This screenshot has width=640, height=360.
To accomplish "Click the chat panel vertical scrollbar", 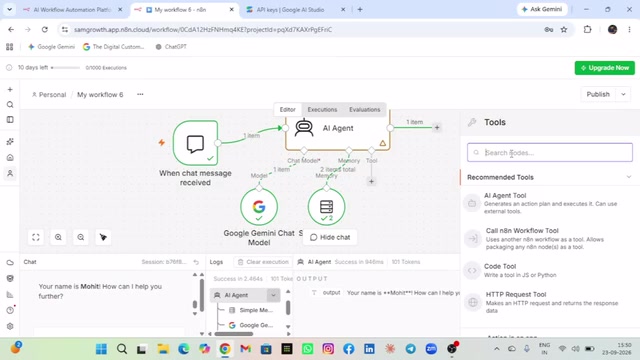I will click(x=202, y=296).
